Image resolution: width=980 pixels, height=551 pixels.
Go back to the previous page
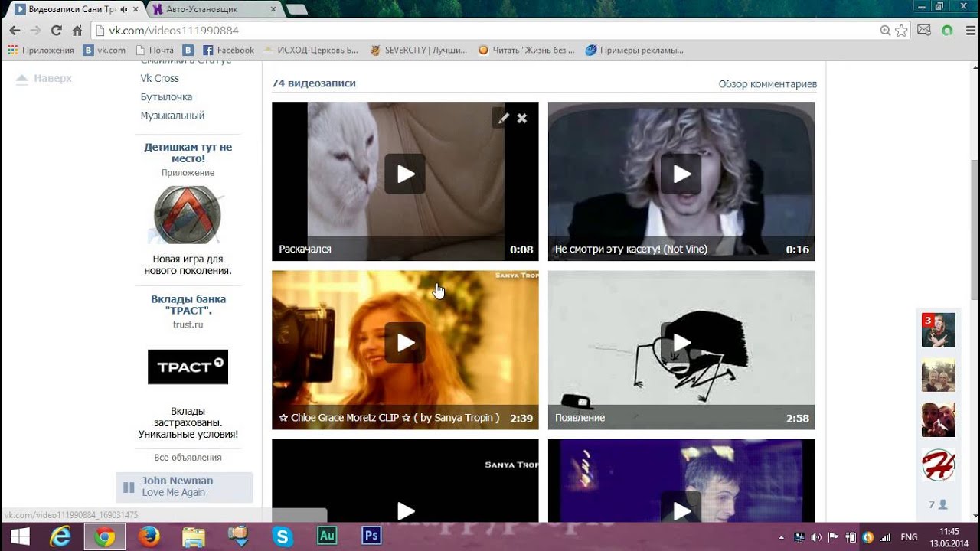(x=15, y=31)
